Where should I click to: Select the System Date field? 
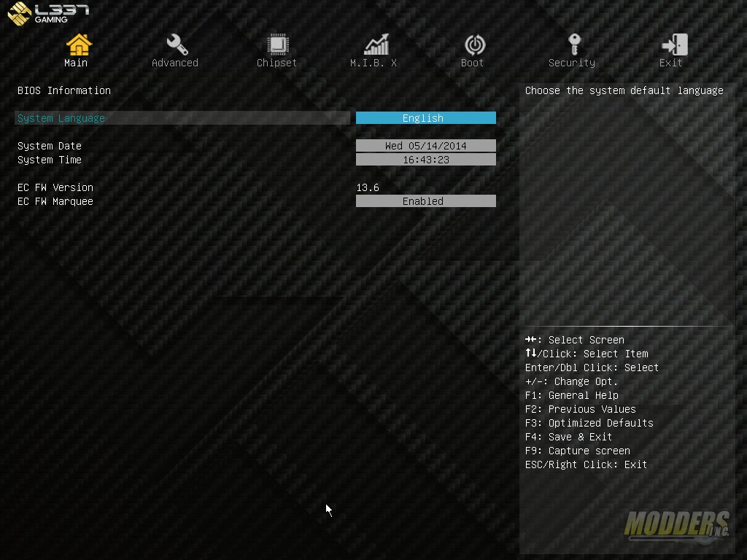click(426, 146)
